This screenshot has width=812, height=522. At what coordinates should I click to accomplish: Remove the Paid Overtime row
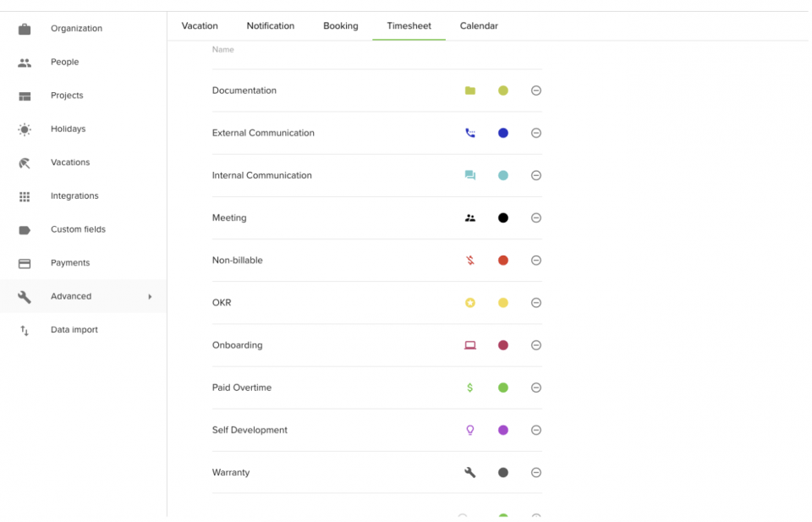coord(536,387)
